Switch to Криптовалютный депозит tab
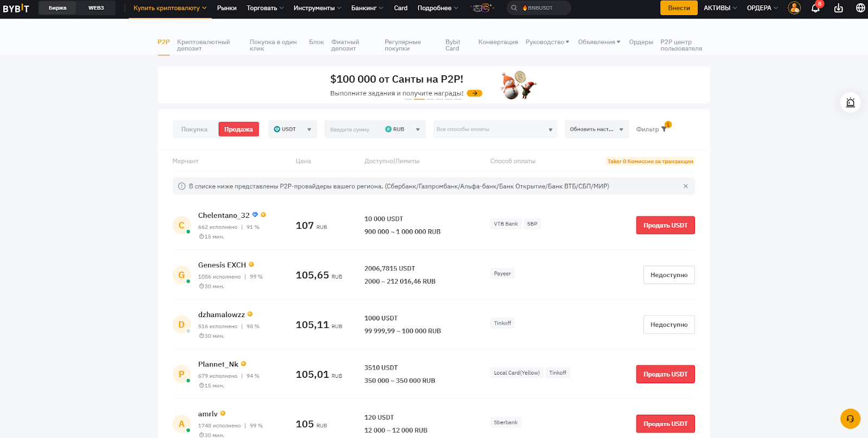 (203, 45)
